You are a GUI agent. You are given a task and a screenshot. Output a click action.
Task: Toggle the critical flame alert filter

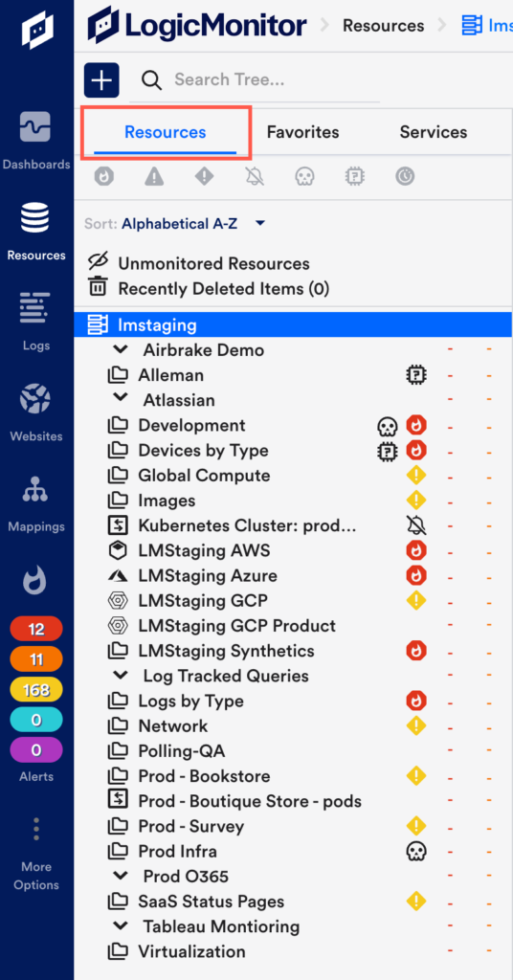[103, 177]
